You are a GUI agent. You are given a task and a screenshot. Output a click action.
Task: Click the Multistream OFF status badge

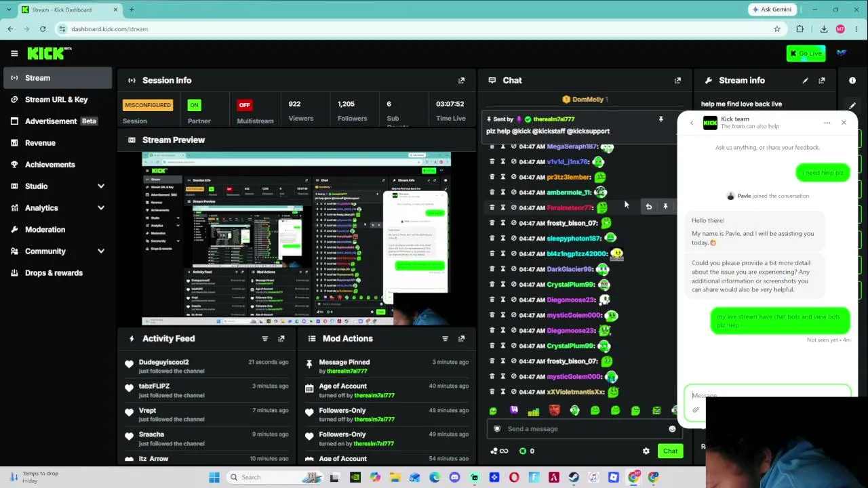244,105
